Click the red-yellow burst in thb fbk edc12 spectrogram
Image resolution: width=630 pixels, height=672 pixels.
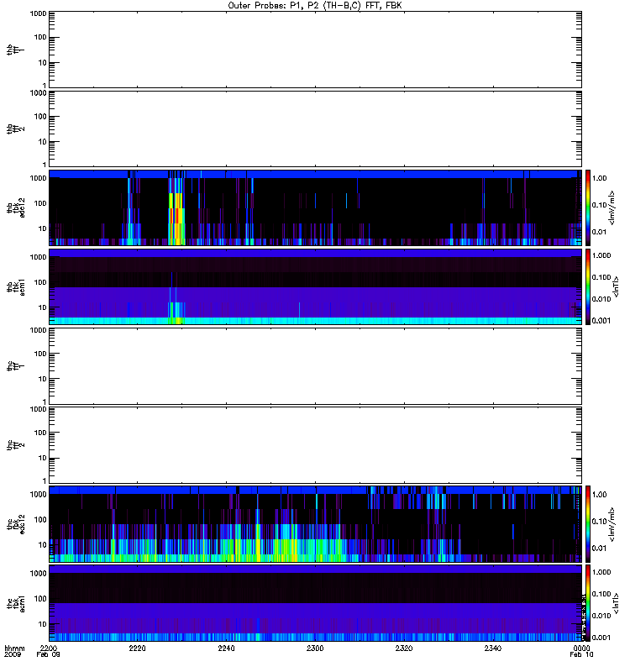176,218
